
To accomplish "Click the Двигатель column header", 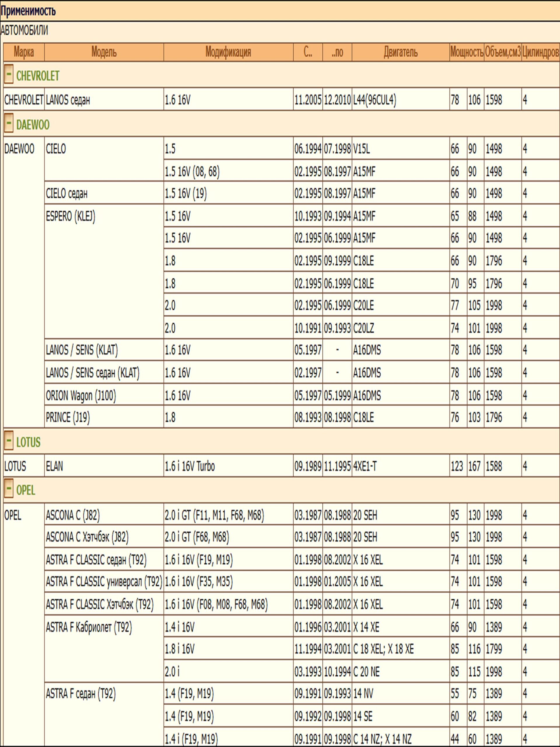I will click(400, 52).
